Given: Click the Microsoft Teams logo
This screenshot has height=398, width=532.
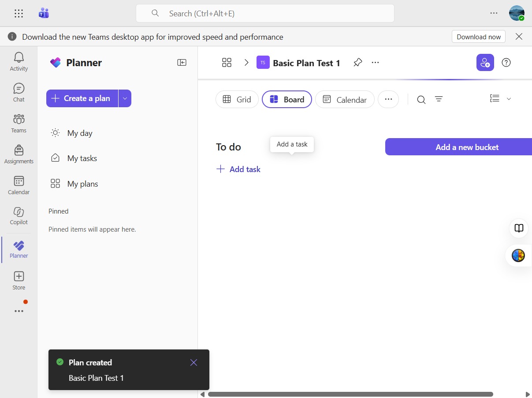Looking at the screenshot, I should 44,13.
